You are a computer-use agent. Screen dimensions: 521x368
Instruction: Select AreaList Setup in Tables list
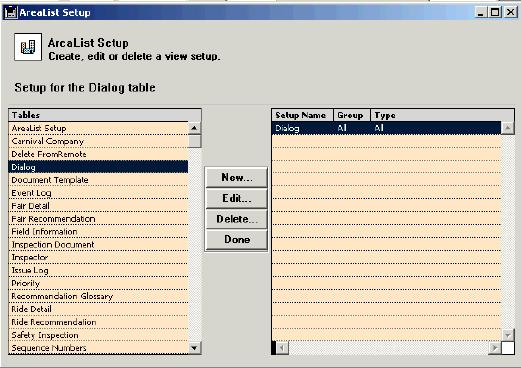point(98,128)
